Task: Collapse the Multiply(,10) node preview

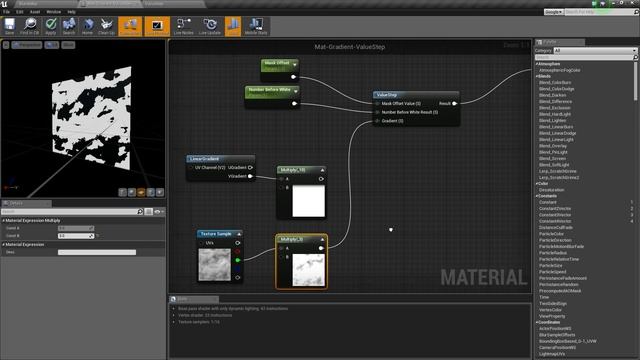Action: (322, 170)
